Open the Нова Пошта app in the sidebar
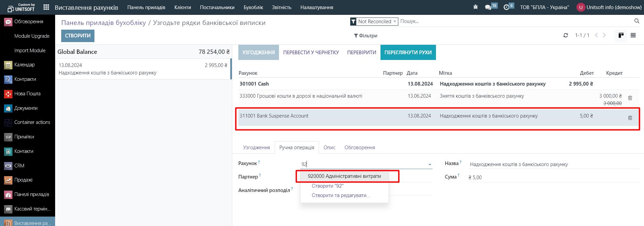This screenshot has width=644, height=226. click(27, 94)
